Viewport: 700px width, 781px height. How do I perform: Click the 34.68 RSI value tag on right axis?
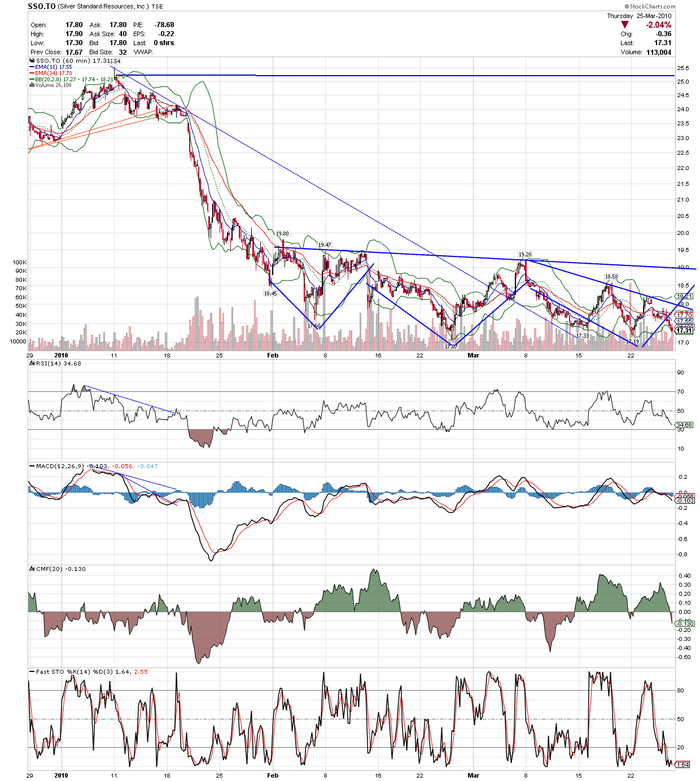click(x=684, y=425)
